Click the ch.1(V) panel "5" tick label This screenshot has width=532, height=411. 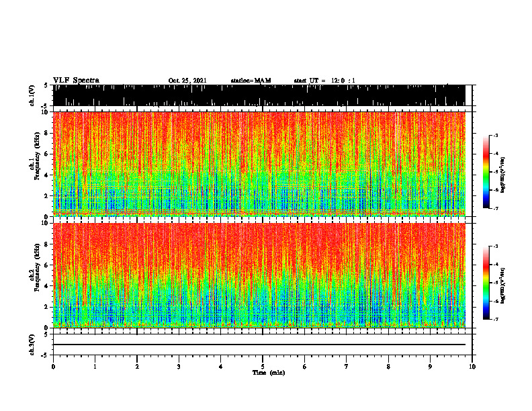tap(46, 85)
